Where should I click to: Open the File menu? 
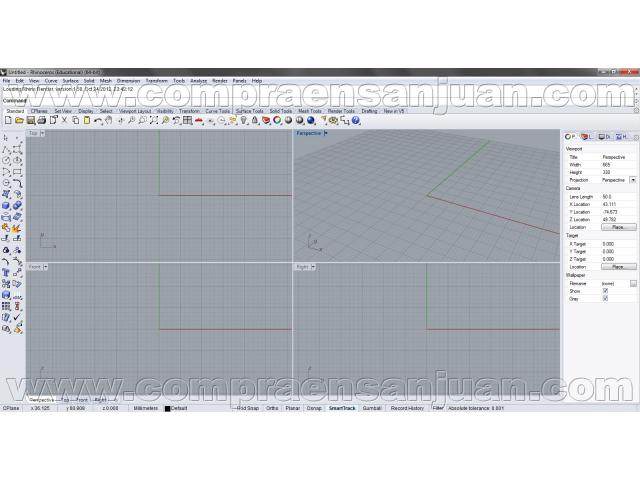pyautogui.click(x=7, y=81)
